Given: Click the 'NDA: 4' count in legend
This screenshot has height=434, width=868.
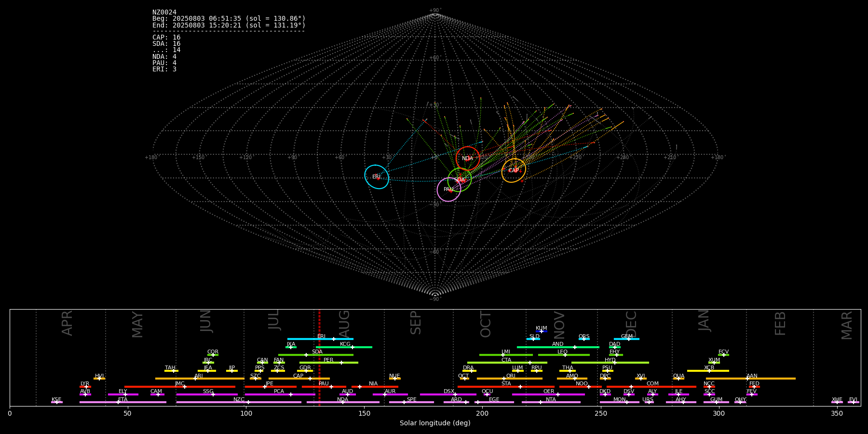Looking at the screenshot, I should click(x=164, y=56).
